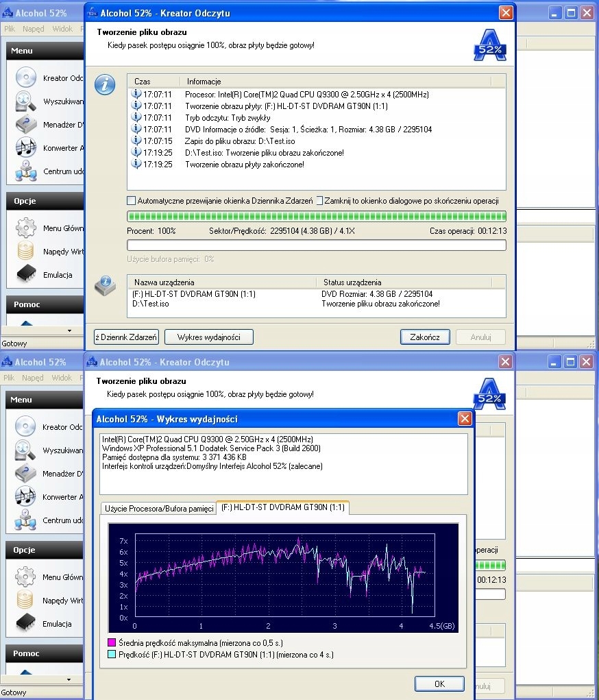The image size is (599, 700).
Task: Click the Informacje column header
Action: click(336, 82)
